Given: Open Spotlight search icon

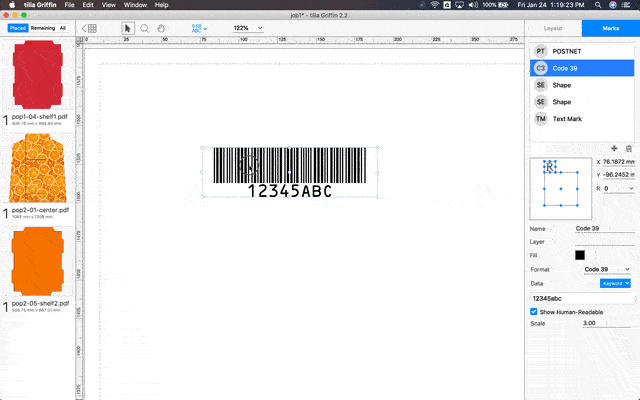Looking at the screenshot, I should [x=598, y=5].
